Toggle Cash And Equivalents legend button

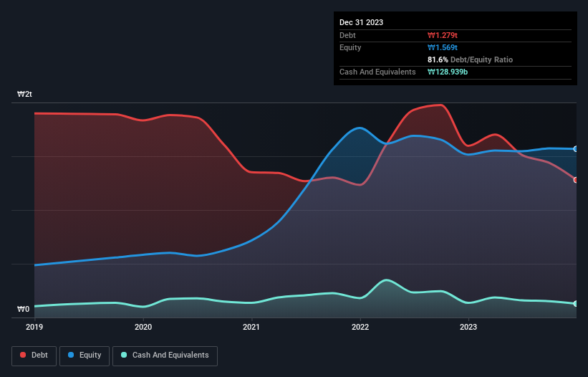click(165, 355)
